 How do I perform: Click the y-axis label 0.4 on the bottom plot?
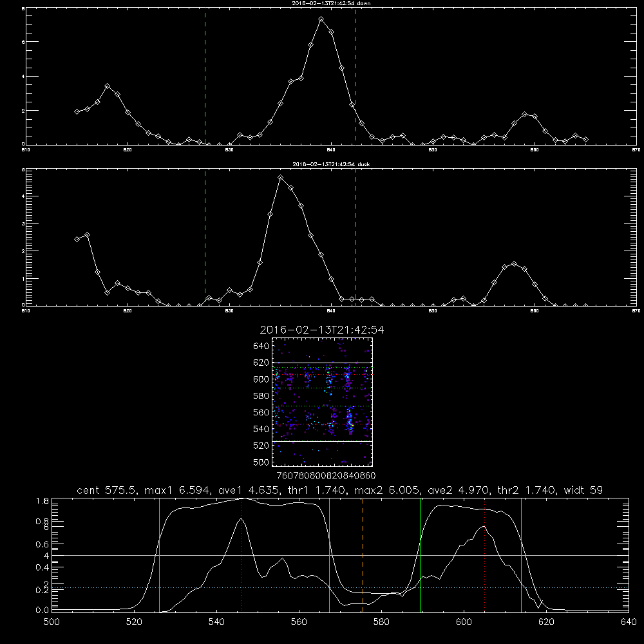click(43, 567)
